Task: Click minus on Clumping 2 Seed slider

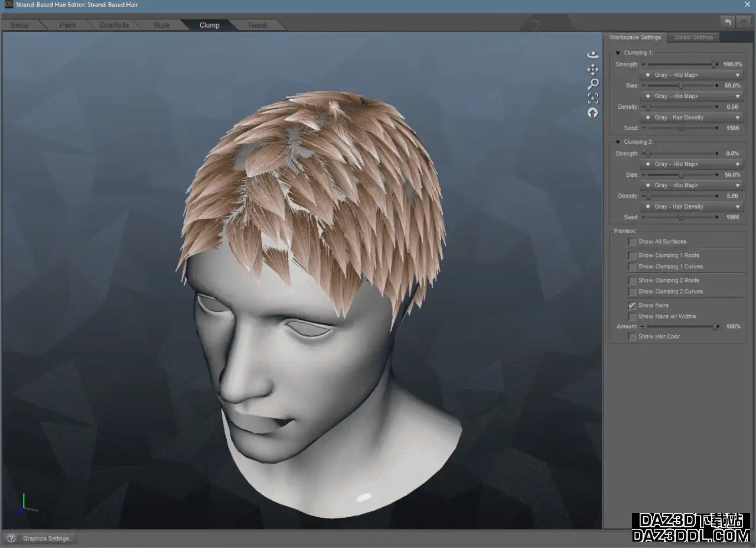Action: tap(644, 217)
